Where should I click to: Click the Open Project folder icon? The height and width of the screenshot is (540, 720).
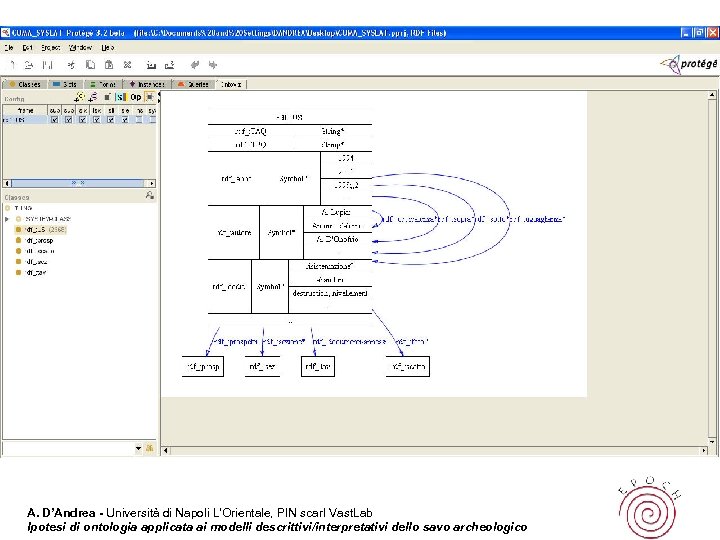pos(29,64)
